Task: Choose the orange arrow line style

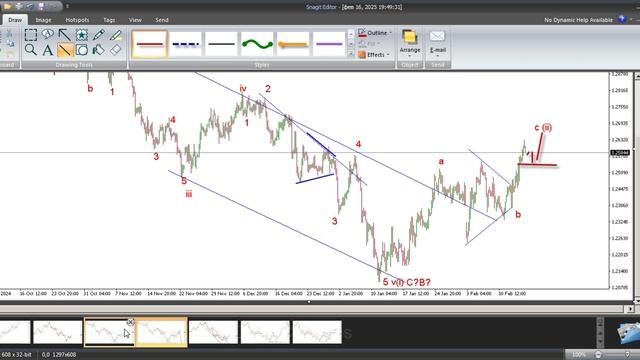Action: [293, 44]
